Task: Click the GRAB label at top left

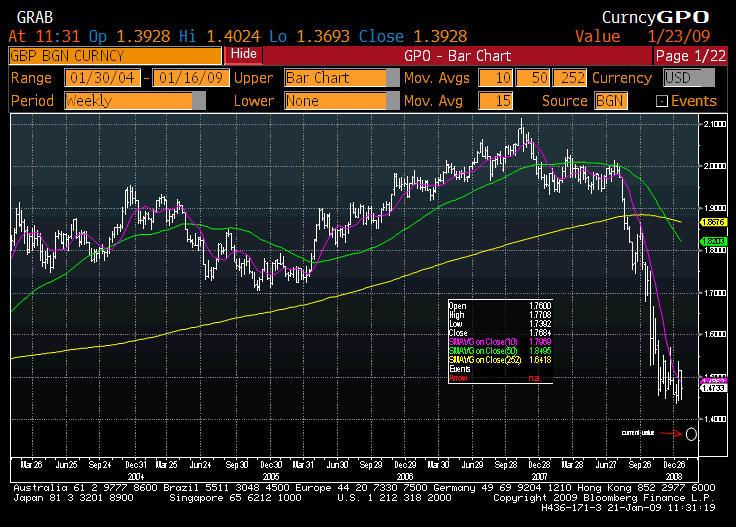Action: pyautogui.click(x=35, y=17)
